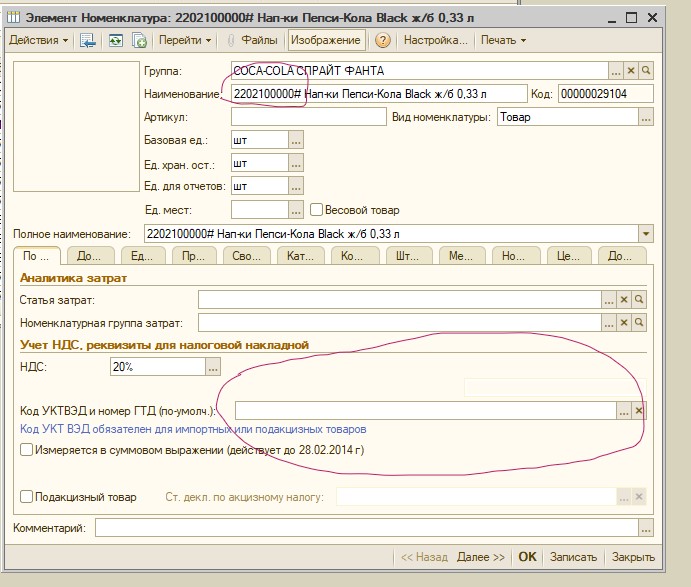The height and width of the screenshot is (587, 691).
Task: Select Базовая ед. ellipsis button
Action: [296, 140]
